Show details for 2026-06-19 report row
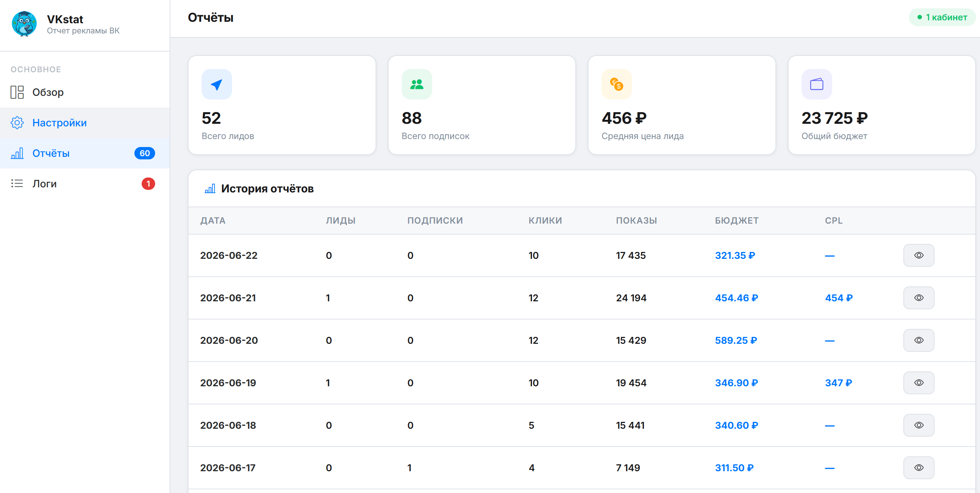Image resolution: width=980 pixels, height=493 pixels. (918, 383)
